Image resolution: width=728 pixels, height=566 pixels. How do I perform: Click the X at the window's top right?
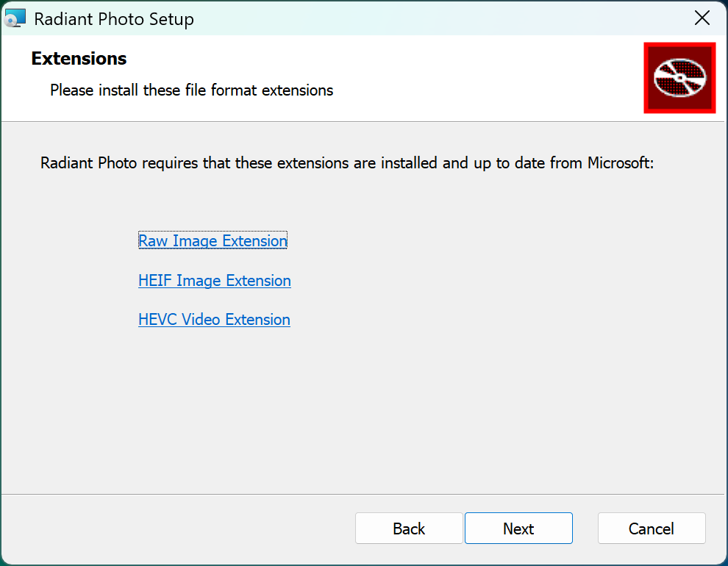point(702,18)
